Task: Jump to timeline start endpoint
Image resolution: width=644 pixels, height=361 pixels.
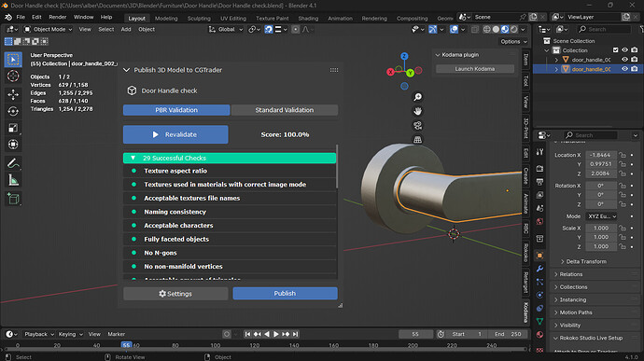Action: point(247,334)
